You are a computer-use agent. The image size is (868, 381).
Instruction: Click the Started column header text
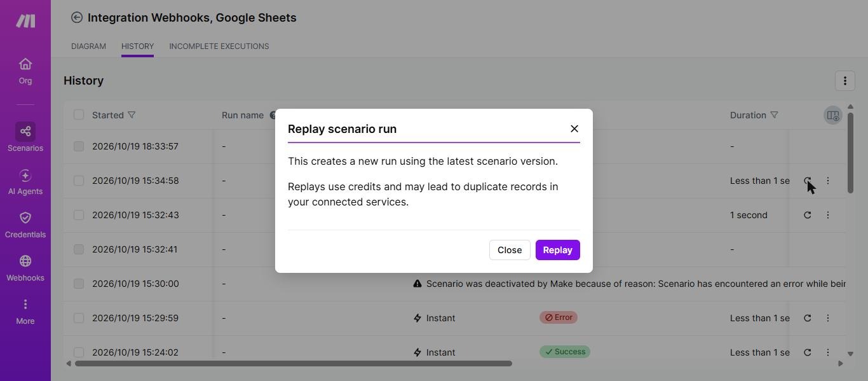pos(108,115)
